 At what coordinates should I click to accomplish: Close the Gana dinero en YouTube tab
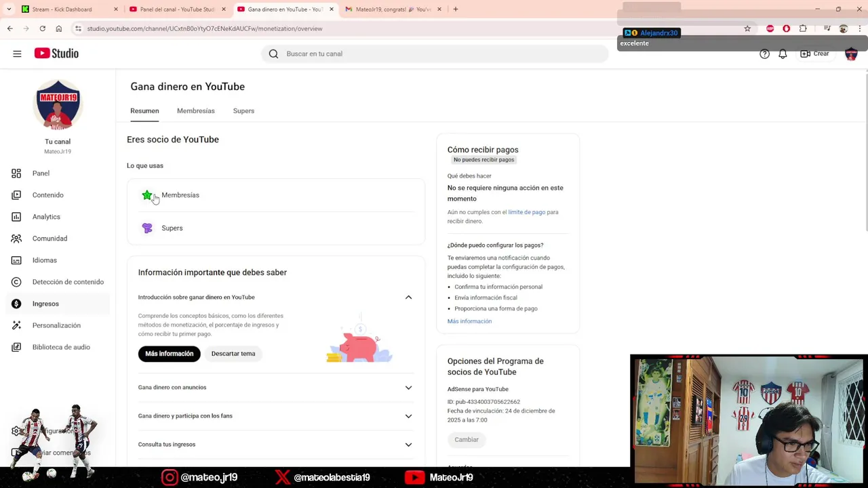point(332,9)
